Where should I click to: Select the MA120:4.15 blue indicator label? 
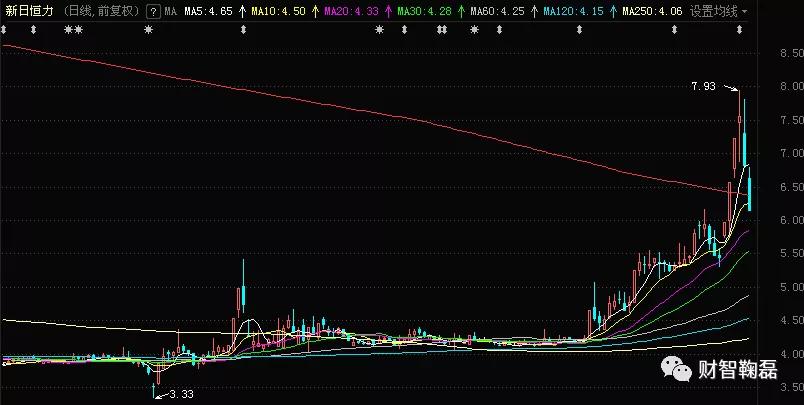click(x=573, y=11)
